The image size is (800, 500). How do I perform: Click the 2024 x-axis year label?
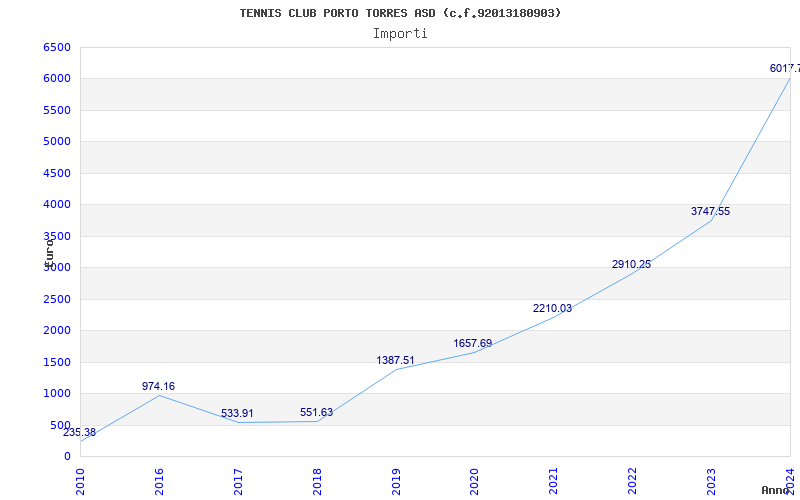790,482
